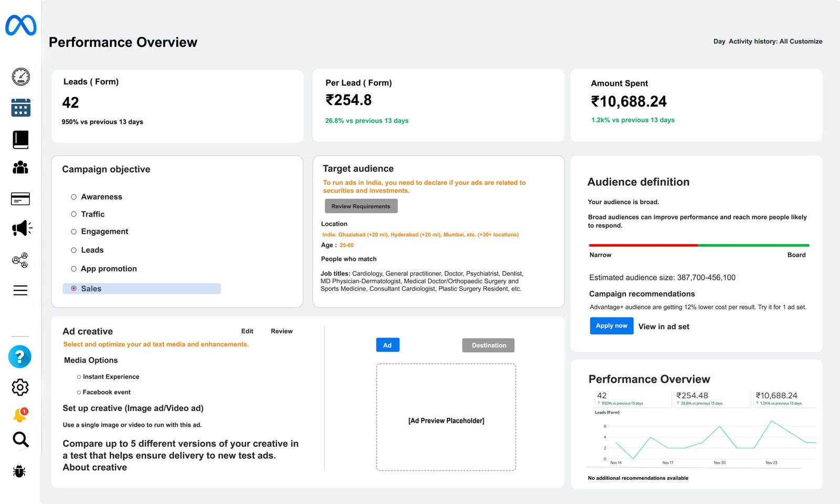Click the Apply now button

click(611, 326)
